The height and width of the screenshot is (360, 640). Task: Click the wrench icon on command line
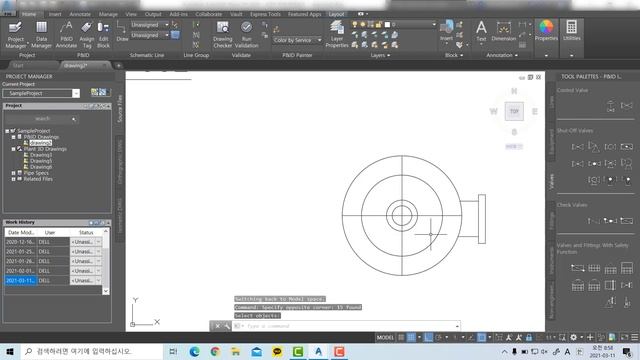point(227,326)
